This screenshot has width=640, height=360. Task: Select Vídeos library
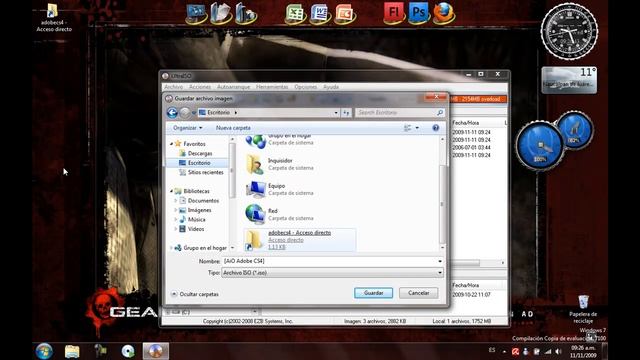pos(196,229)
